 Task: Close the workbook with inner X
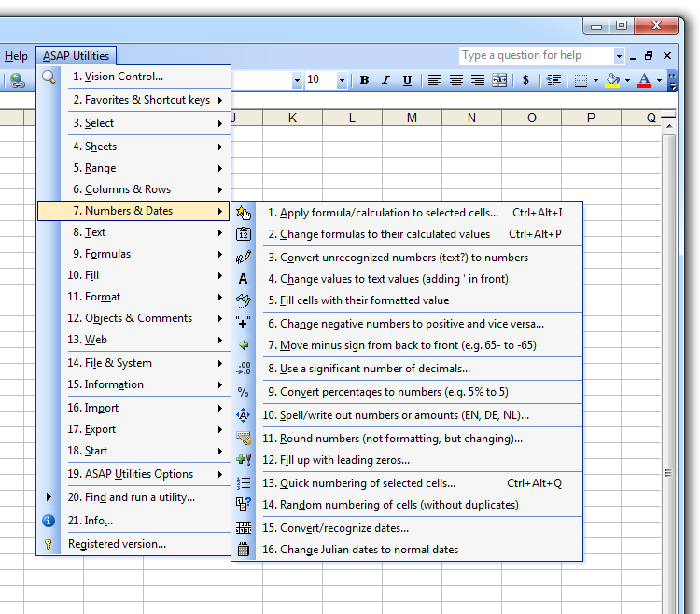pos(667,55)
